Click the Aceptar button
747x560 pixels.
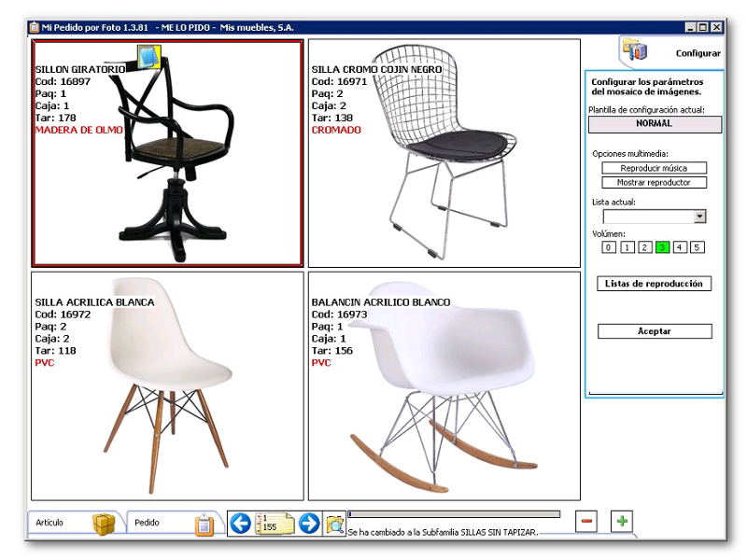pos(655,331)
